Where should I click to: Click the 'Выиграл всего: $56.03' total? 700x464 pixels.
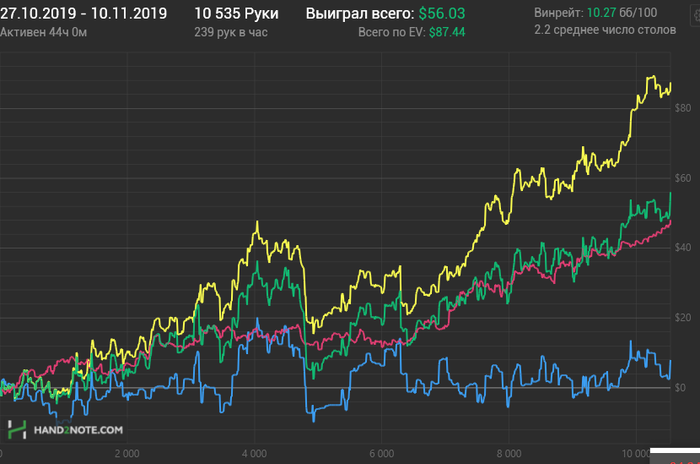click(x=385, y=13)
